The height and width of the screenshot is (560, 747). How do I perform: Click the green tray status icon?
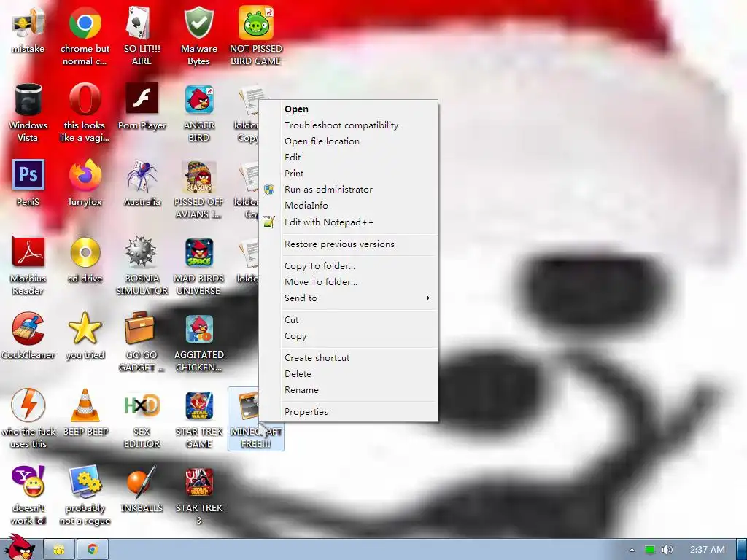pos(650,550)
